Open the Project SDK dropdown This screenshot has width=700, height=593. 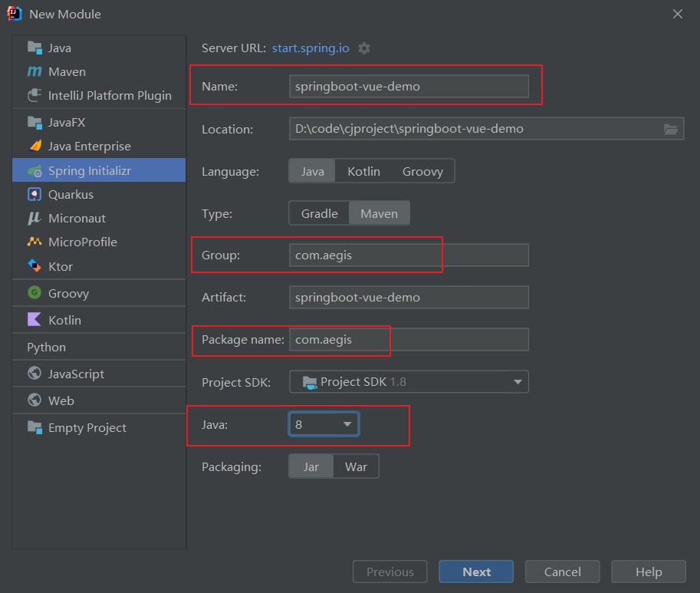click(409, 382)
